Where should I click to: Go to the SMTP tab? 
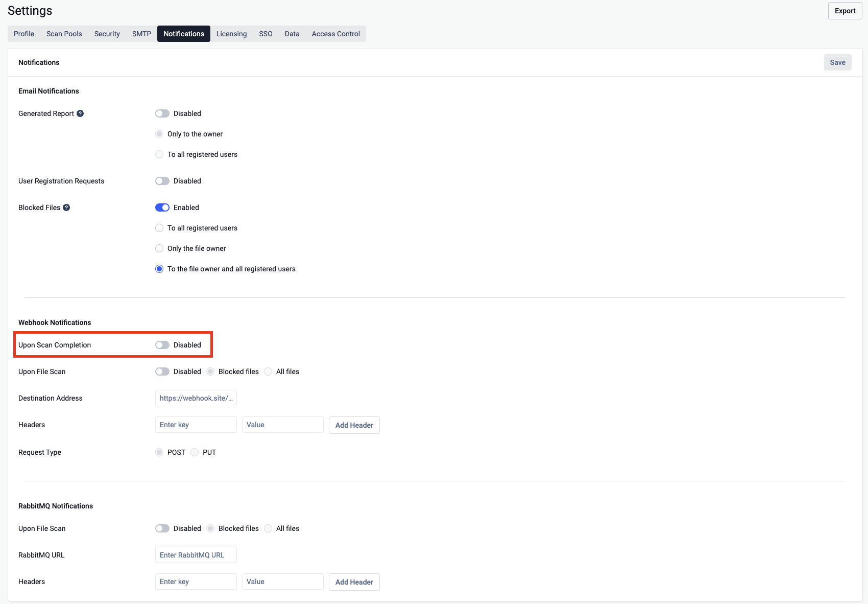coord(141,34)
